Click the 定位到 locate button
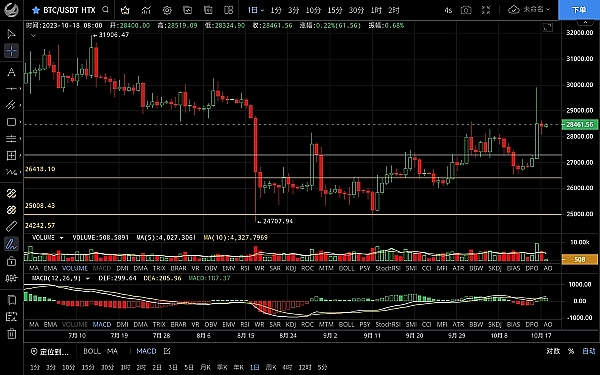The height and width of the screenshot is (375, 600). coord(50,351)
